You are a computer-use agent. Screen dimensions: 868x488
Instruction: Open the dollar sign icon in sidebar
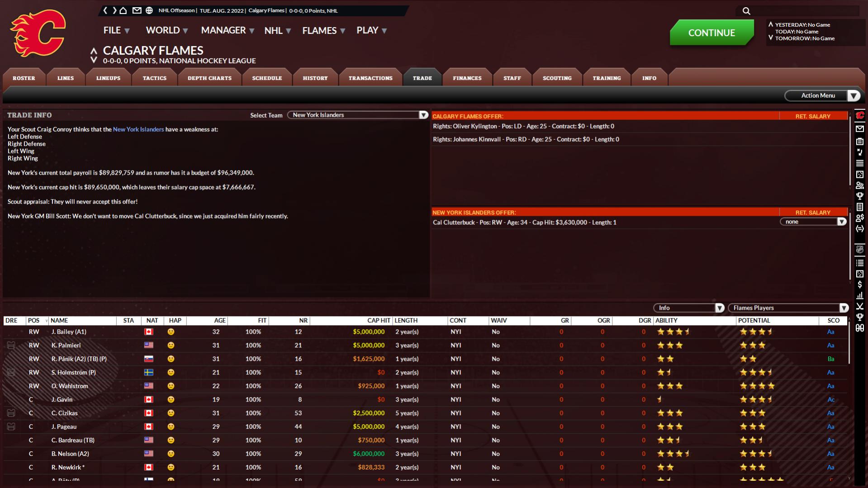coord(859,284)
